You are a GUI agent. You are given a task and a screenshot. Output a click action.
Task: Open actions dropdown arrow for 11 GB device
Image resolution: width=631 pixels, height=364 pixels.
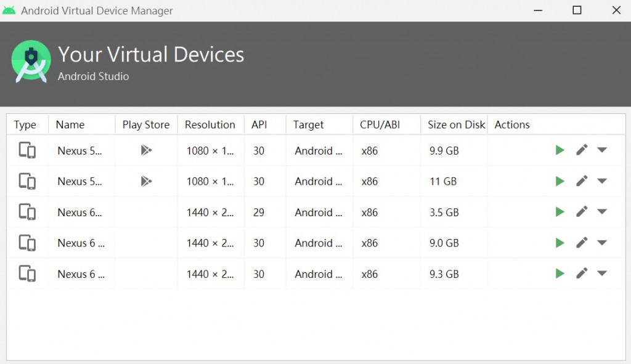coord(602,181)
